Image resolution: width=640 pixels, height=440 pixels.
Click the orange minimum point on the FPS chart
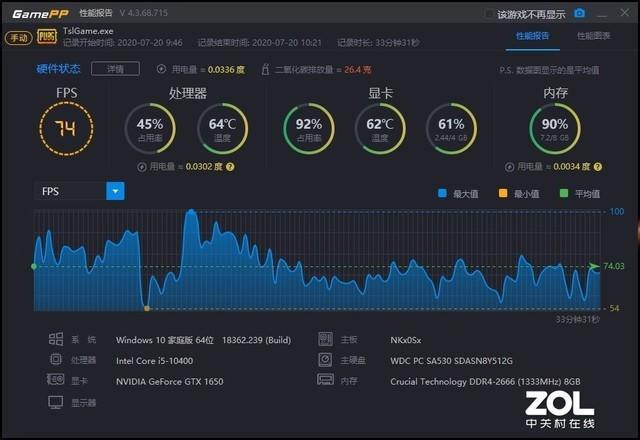click(147, 308)
